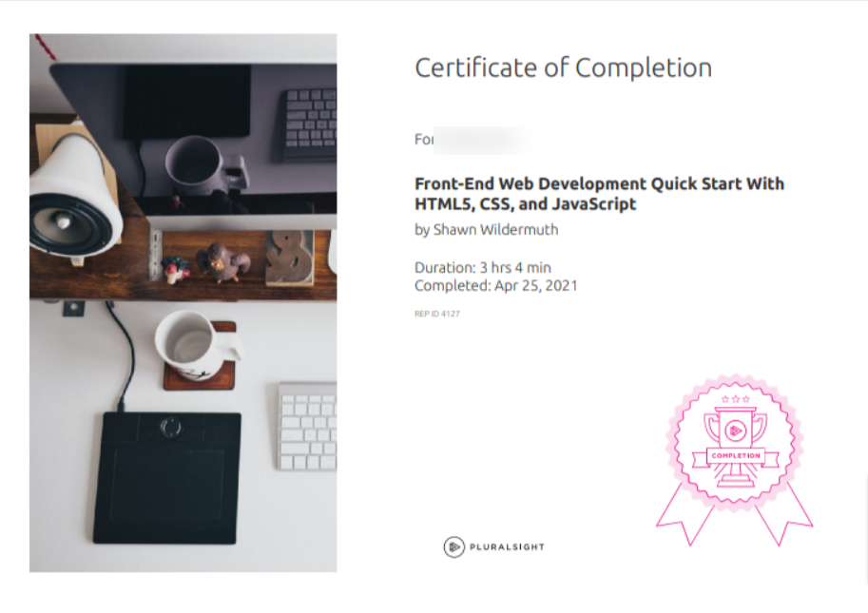
Task: Click 'Completed: Apr 25, 2021' text
Action: tap(496, 285)
